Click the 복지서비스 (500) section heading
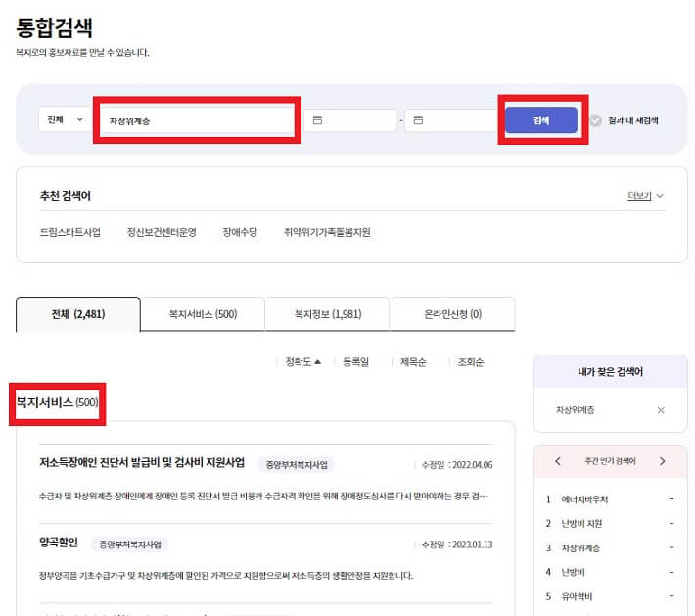Image resolution: width=695 pixels, height=616 pixels. 57,403
